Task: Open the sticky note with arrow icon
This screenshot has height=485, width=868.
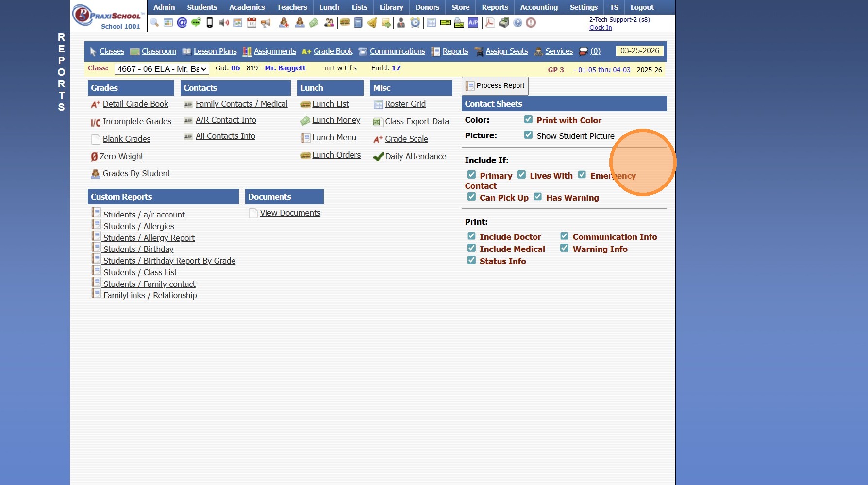Action: [x=386, y=23]
